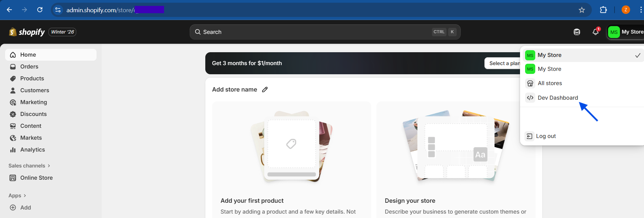Open the Sidekick assistant icon in header
Viewport: 644px width, 218px height.
[x=577, y=32]
